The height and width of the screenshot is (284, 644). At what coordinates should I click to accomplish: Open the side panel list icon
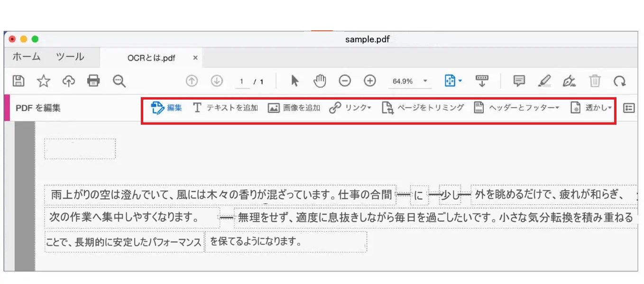click(629, 108)
